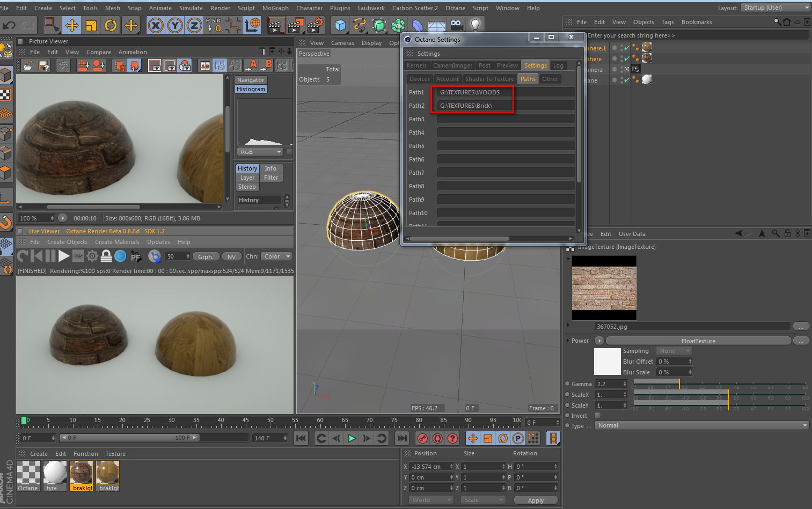This screenshot has height=509, width=812.
Task: Toggle the Invert checkbox
Action: tap(597, 416)
